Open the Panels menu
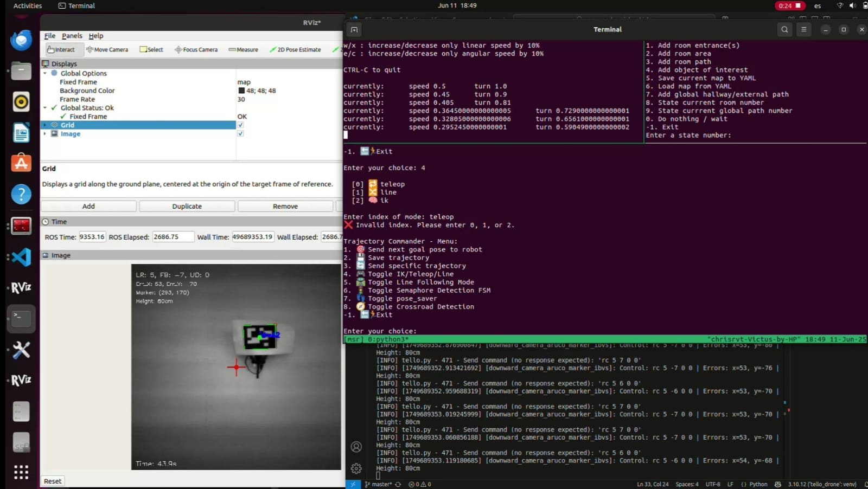Viewport: 868px width, 489px height. pyautogui.click(x=72, y=36)
